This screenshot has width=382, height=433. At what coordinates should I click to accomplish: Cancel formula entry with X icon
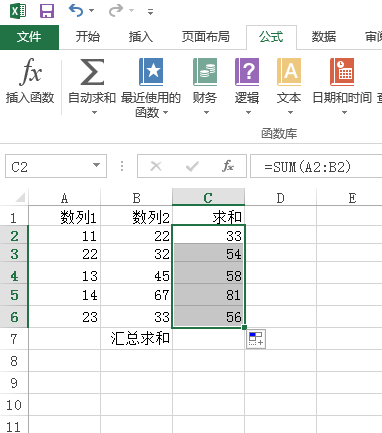(x=156, y=166)
